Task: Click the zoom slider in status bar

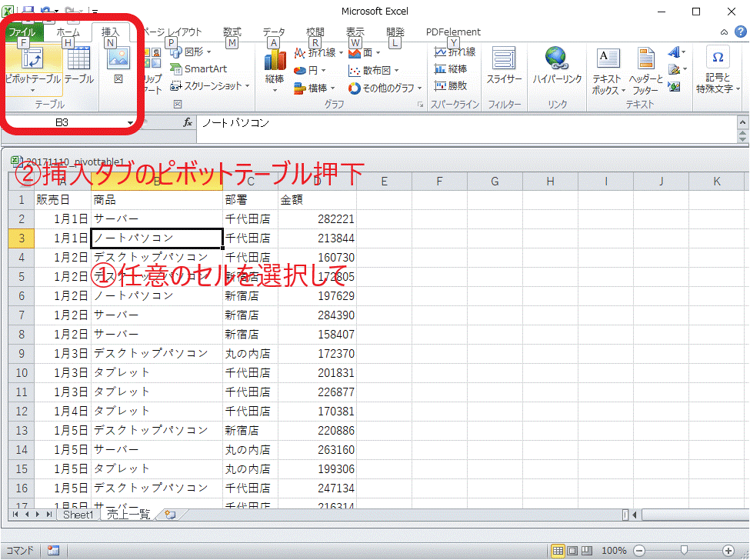Action: (684, 551)
